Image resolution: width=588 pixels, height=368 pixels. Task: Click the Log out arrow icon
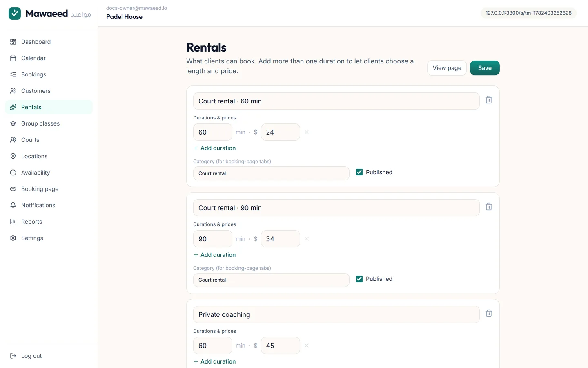[13, 356]
